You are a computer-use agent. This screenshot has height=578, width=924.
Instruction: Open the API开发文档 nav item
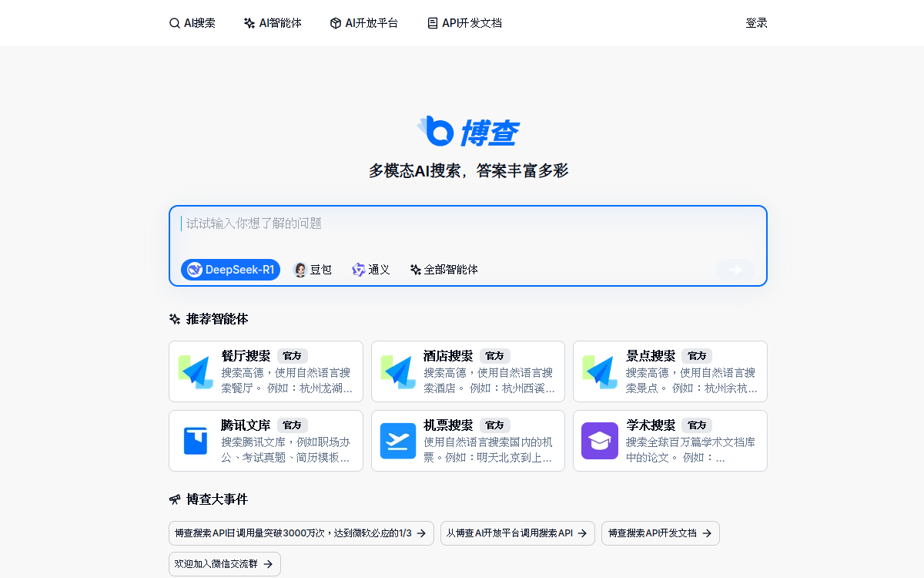(x=464, y=23)
